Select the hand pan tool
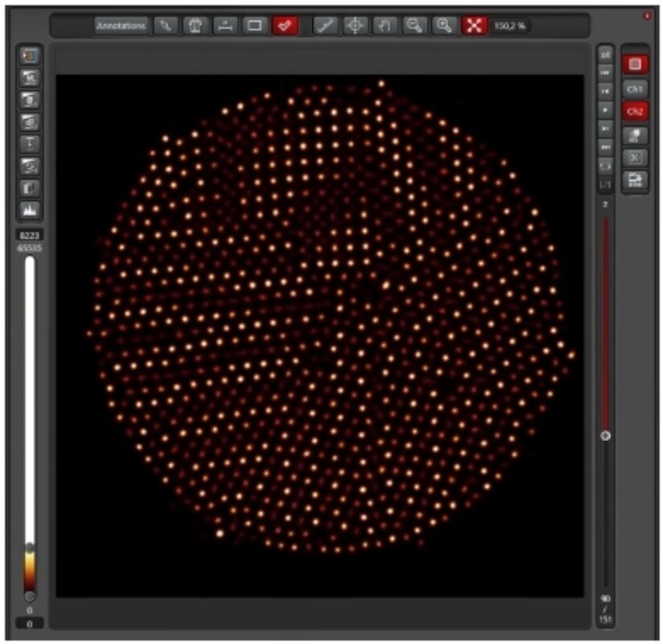Image resolution: width=663 pixels, height=644 pixels. (384, 26)
